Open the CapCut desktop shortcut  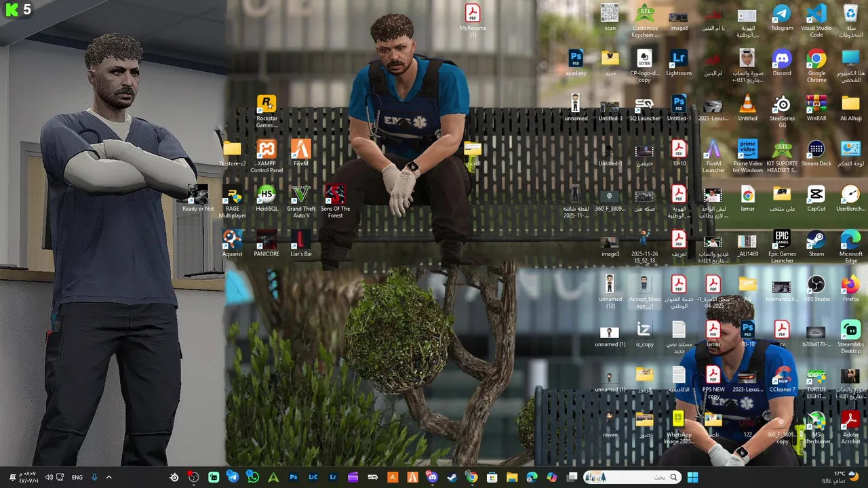coord(816,199)
